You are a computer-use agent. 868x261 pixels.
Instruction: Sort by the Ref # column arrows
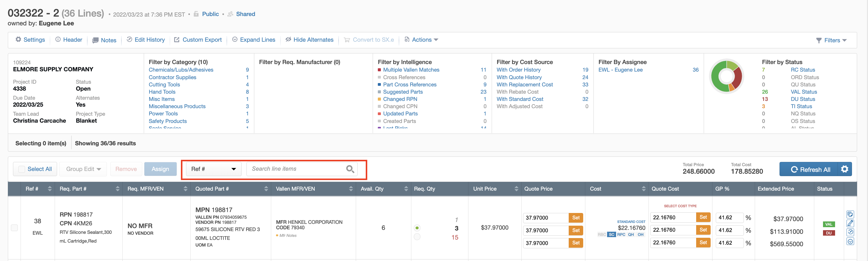pyautogui.click(x=50, y=189)
